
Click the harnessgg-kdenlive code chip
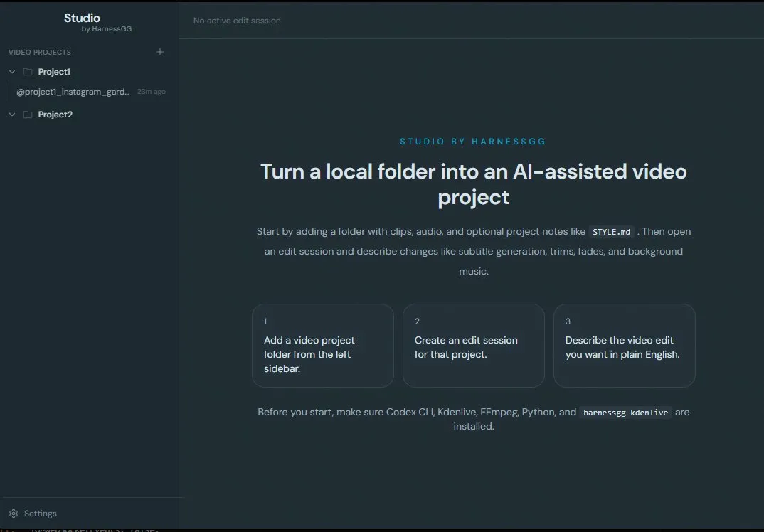point(625,413)
